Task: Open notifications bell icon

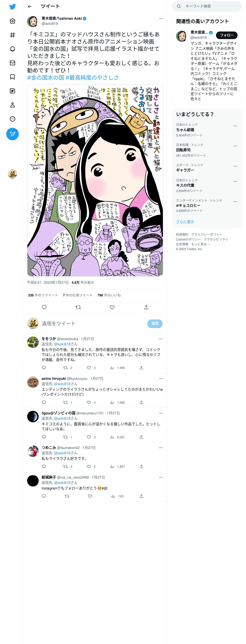Action: (12, 49)
